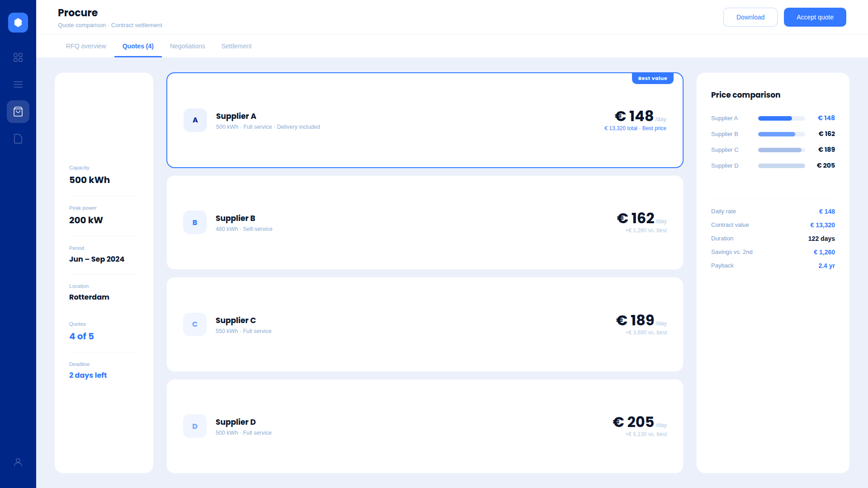Open the documents page icon in sidebar
This screenshot has width=868, height=488.
coord(18,139)
